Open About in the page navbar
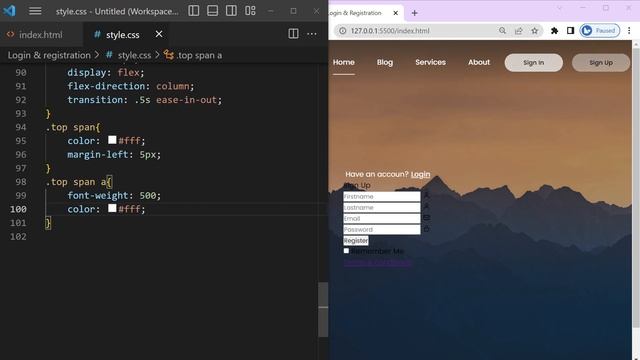The width and height of the screenshot is (640, 360). pyautogui.click(x=479, y=62)
